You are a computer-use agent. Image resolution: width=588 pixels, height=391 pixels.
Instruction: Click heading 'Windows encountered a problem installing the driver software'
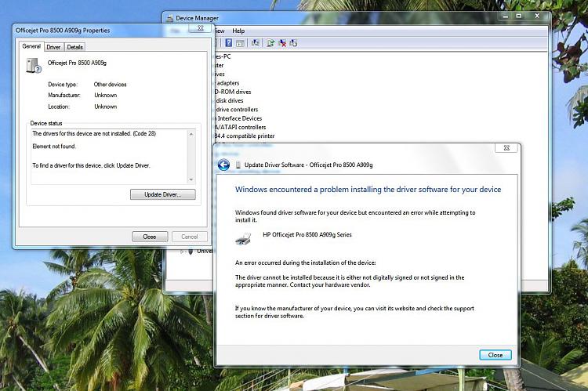pos(368,190)
